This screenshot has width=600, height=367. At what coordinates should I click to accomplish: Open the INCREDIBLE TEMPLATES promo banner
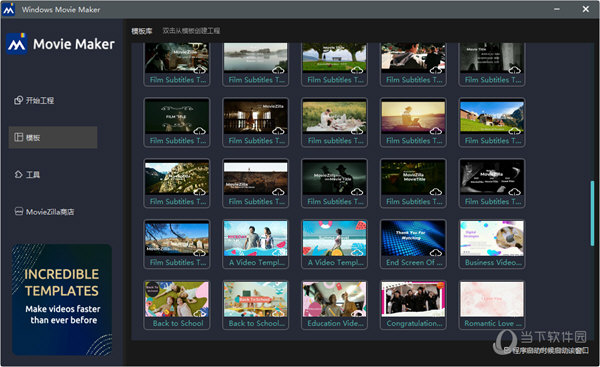(62, 300)
